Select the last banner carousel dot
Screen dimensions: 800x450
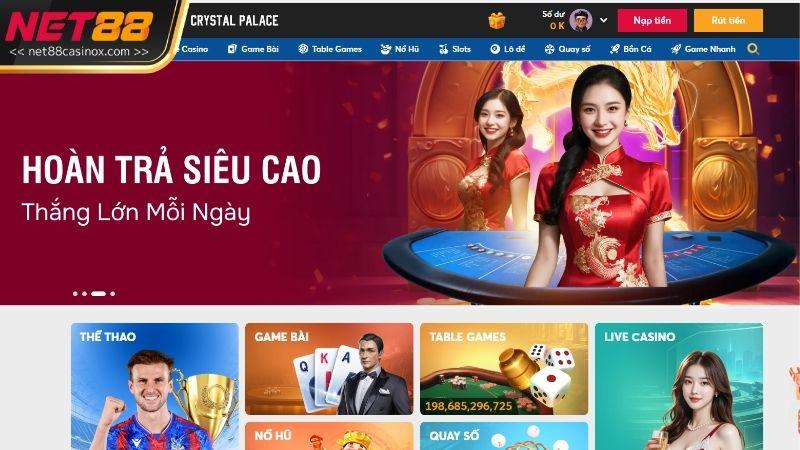(113, 294)
